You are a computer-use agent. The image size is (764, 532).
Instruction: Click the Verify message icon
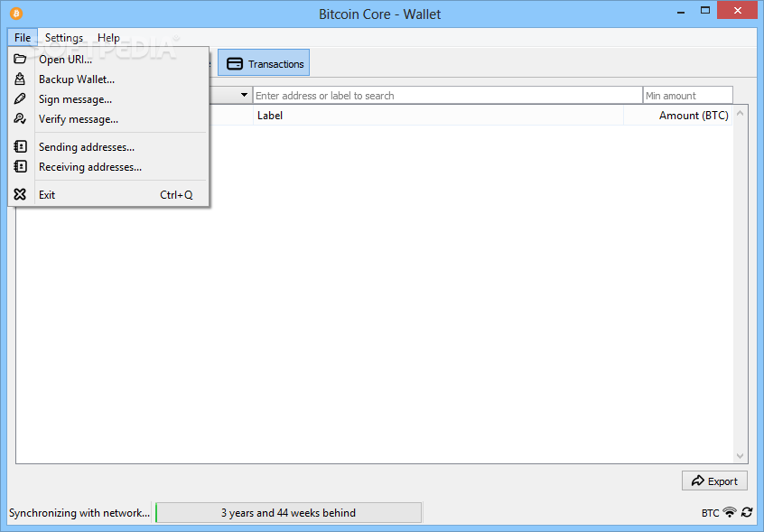(x=20, y=118)
